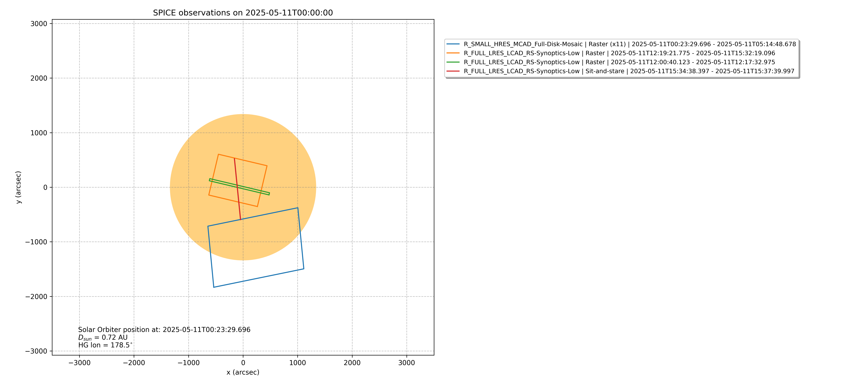Viewport: 868px width, 386px height.
Task: Click the orange Raster legend line swatch
Action: tap(453, 53)
